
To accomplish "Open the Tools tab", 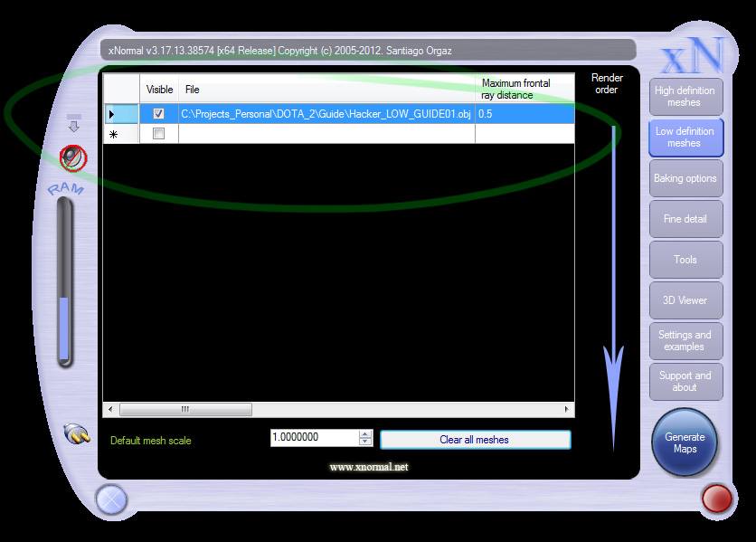I will tap(685, 260).
